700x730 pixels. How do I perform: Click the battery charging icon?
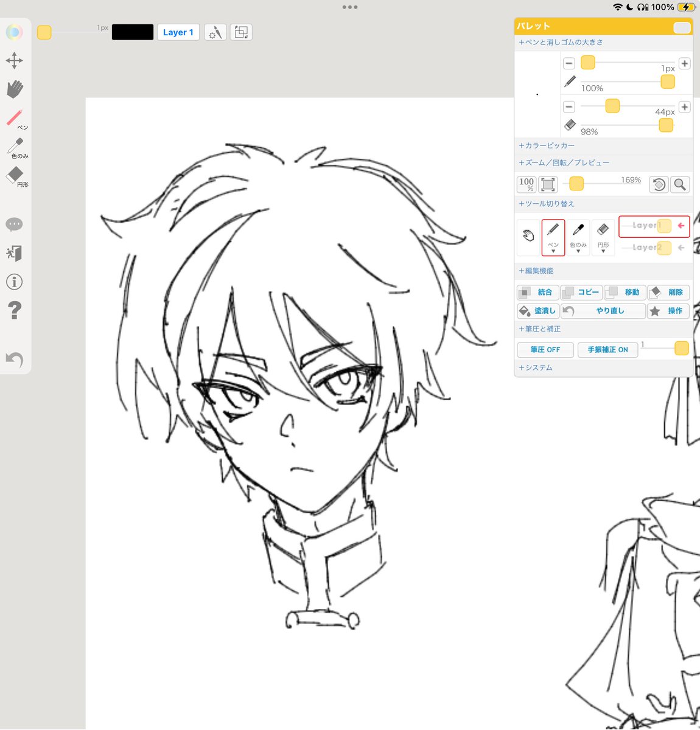[x=686, y=7]
